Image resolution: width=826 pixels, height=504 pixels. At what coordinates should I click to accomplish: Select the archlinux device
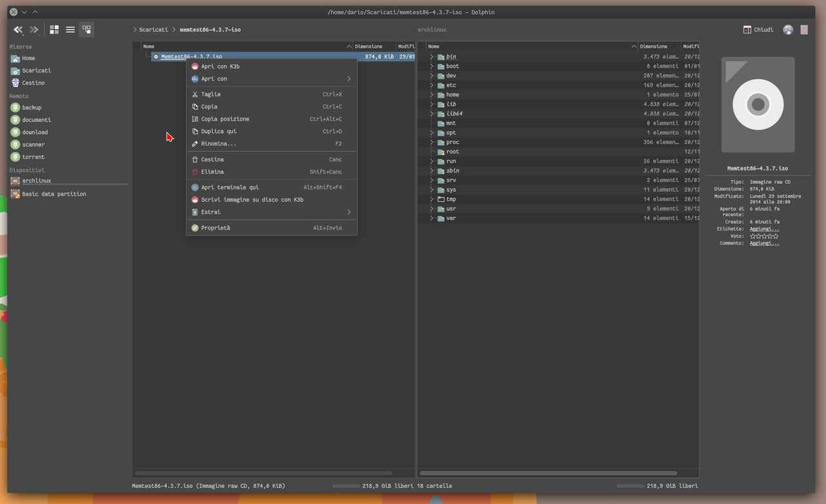tap(36, 181)
